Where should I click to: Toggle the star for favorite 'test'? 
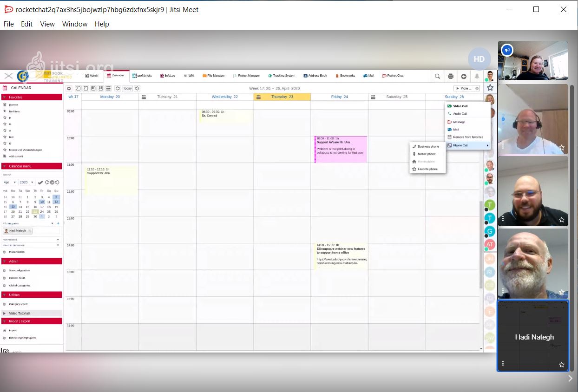click(5, 137)
